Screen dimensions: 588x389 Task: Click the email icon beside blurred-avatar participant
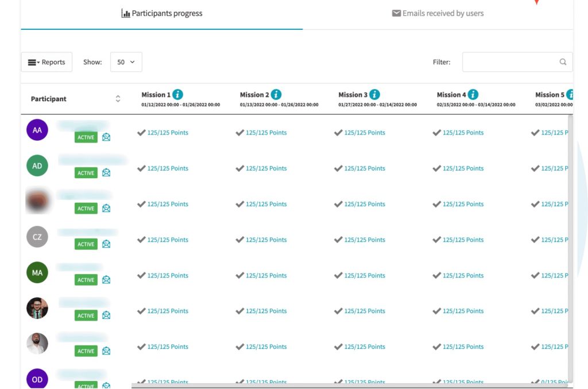pos(106,208)
